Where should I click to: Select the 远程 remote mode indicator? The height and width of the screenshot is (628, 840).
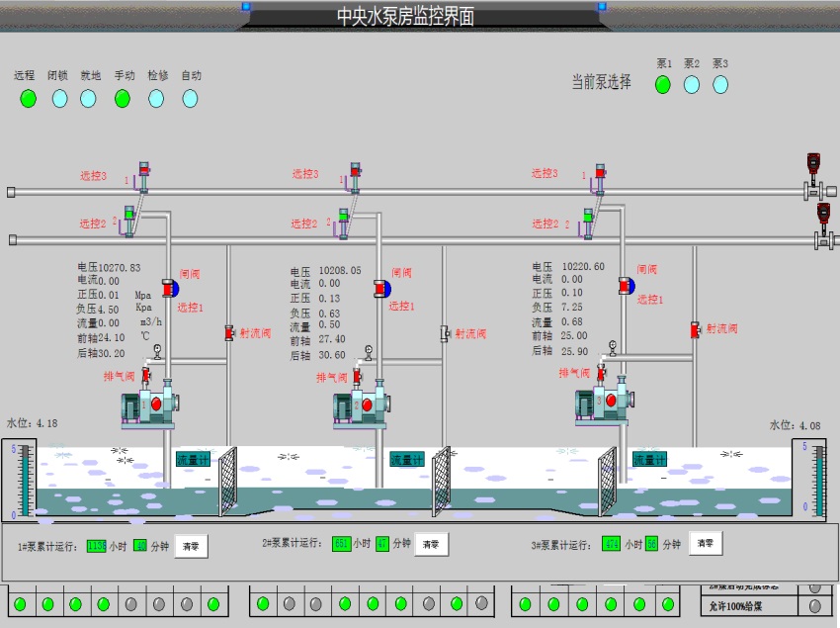pyautogui.click(x=28, y=98)
